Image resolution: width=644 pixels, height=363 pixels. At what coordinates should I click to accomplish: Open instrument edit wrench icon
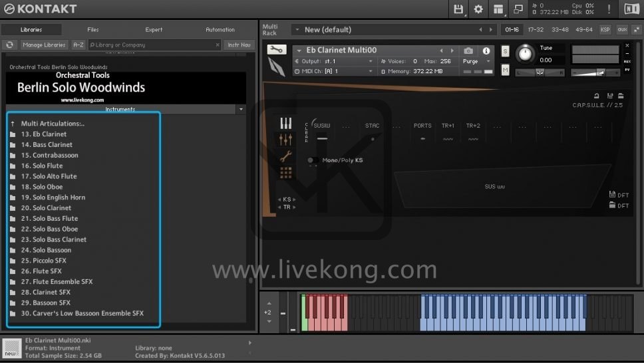coord(276,50)
